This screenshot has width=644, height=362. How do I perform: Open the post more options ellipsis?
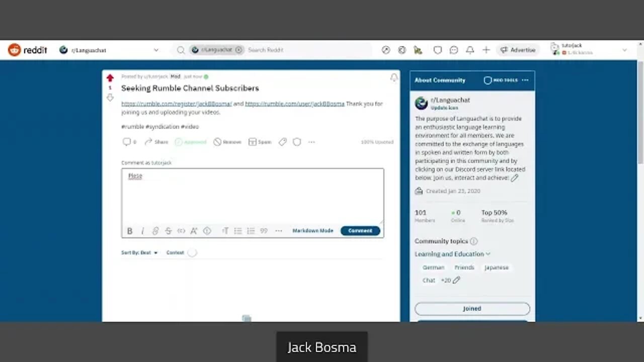(311, 142)
